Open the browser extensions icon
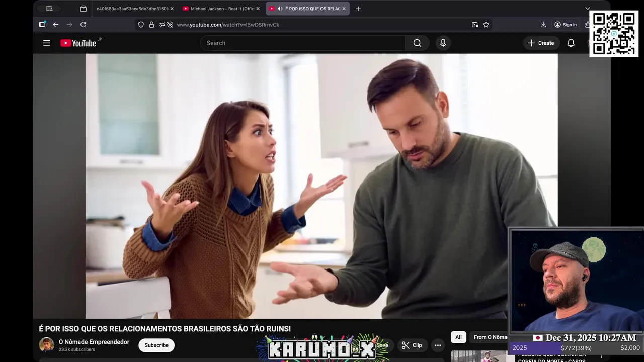The image size is (644, 362). pos(588,25)
